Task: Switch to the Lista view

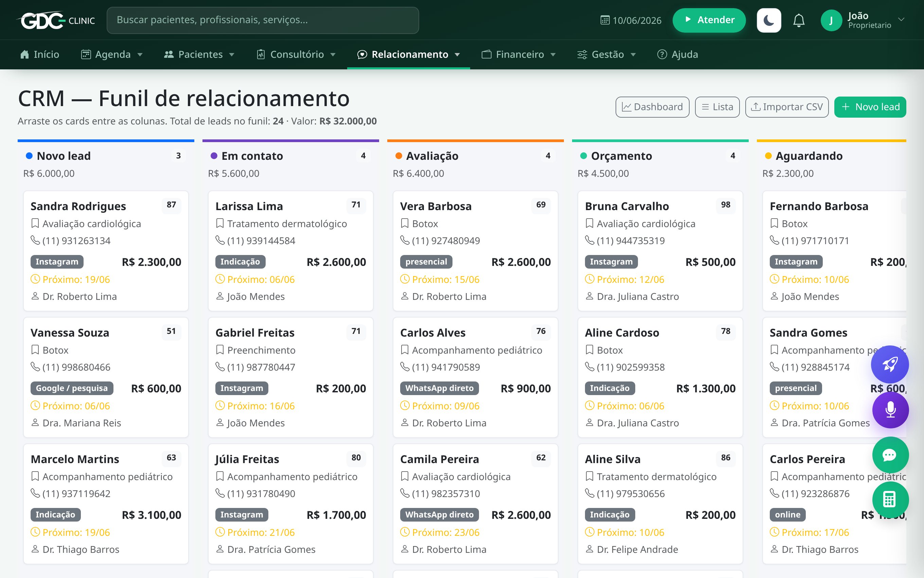Action: point(717,107)
